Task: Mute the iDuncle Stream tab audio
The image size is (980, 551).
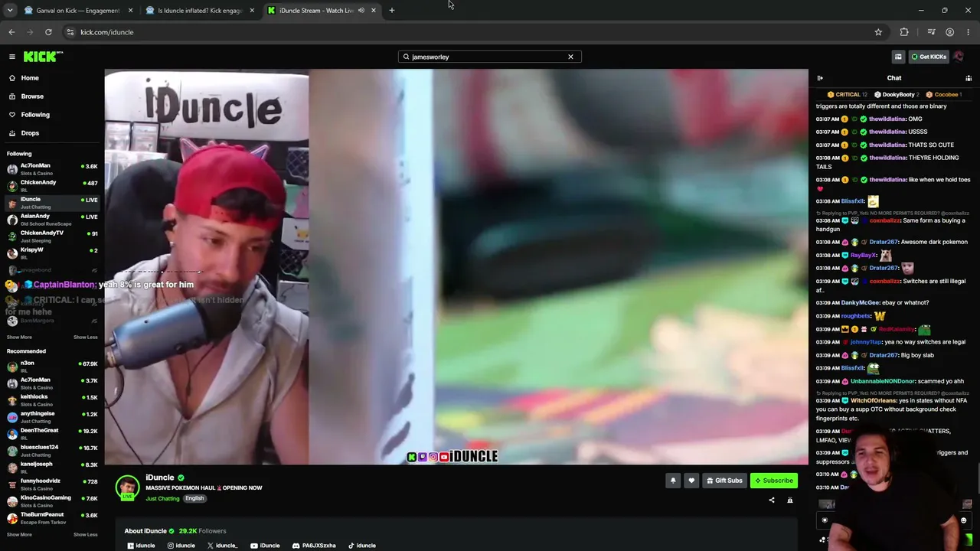Action: pos(361,11)
